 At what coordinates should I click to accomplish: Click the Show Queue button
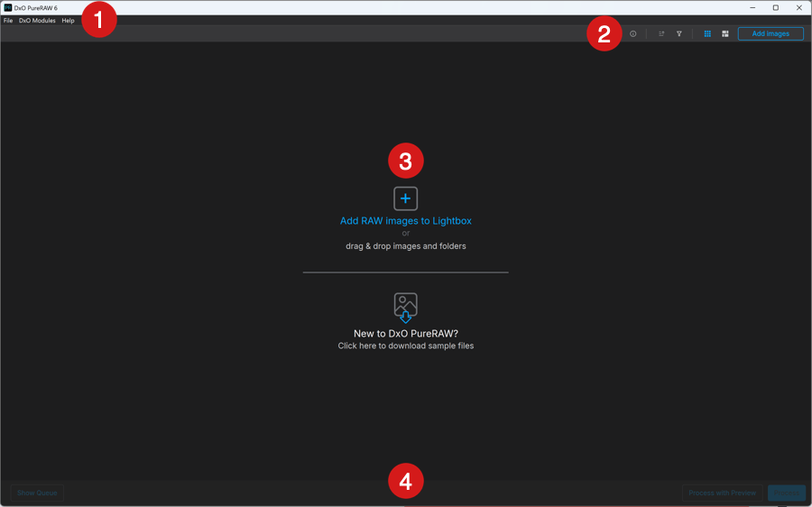(37, 493)
